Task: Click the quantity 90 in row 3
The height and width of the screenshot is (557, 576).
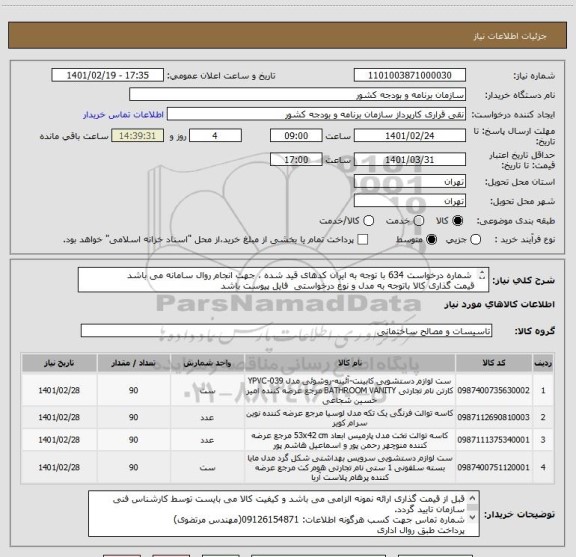Action: coord(133,440)
